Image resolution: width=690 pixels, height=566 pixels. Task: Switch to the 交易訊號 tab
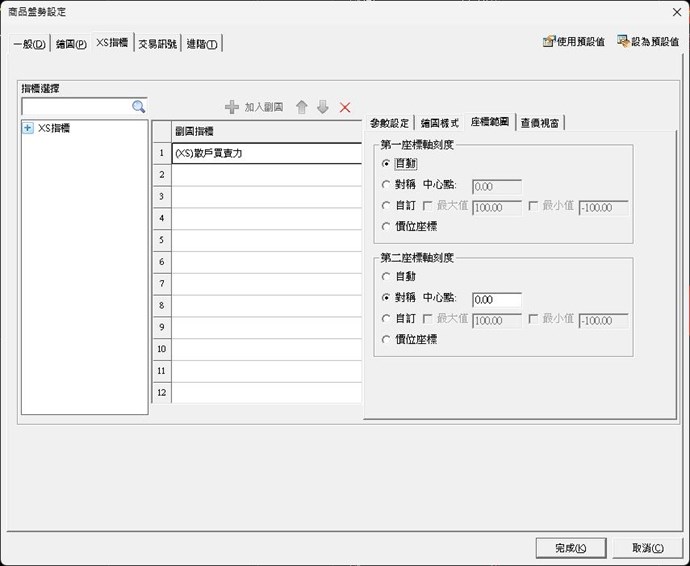pyautogui.click(x=158, y=43)
